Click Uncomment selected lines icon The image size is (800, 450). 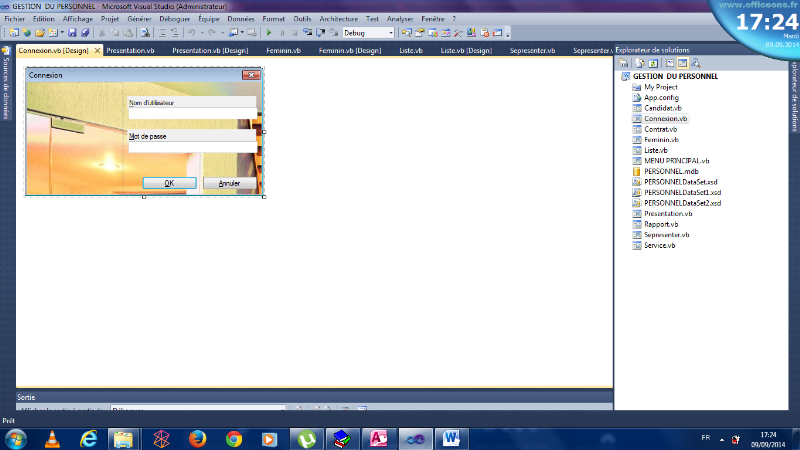(x=174, y=33)
